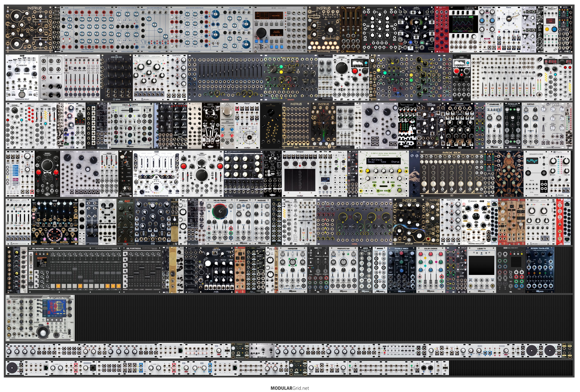Select the Spherical Wavetable Navigator module

click(55, 222)
